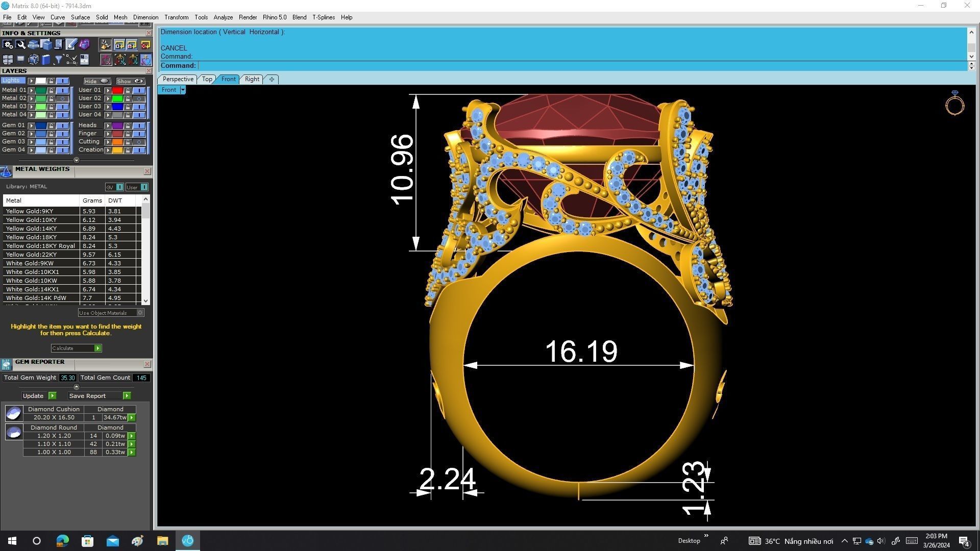The image size is (980, 551).
Task: Toggle visibility of Metal 02 layer
Action: pyautogui.click(x=62, y=98)
